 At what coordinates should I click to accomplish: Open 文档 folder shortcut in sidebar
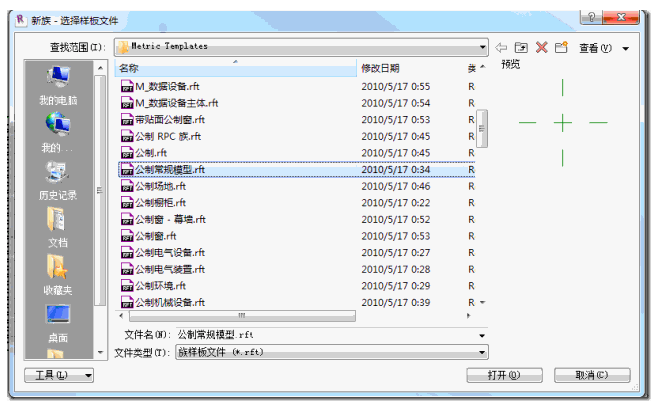57,227
